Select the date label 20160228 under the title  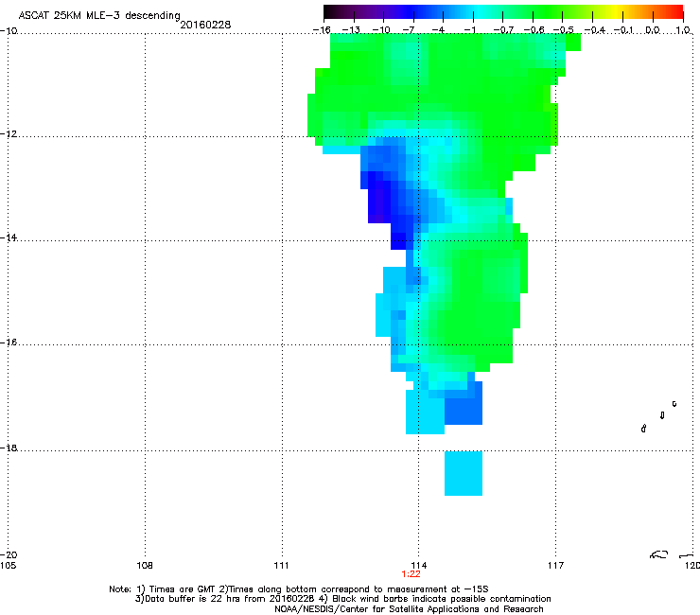[x=205, y=25]
